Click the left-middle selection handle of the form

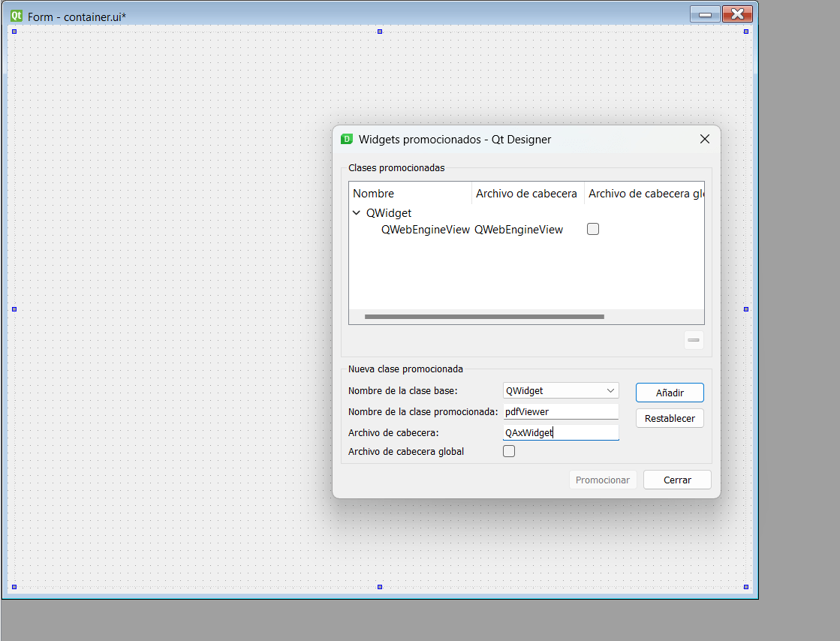click(x=14, y=309)
